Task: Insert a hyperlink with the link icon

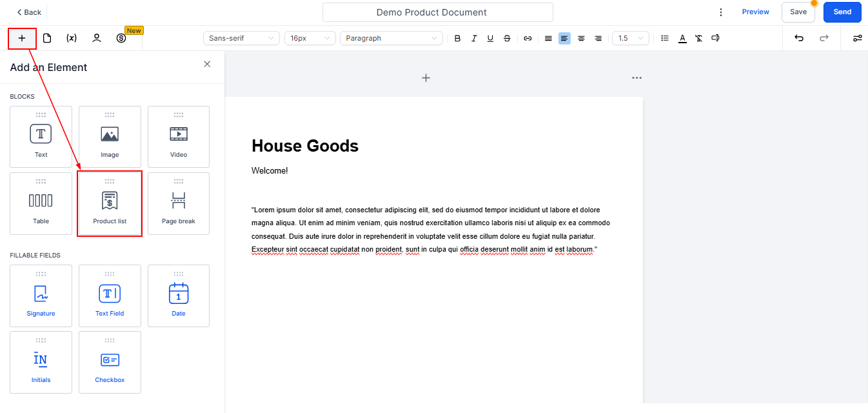Action: click(528, 38)
